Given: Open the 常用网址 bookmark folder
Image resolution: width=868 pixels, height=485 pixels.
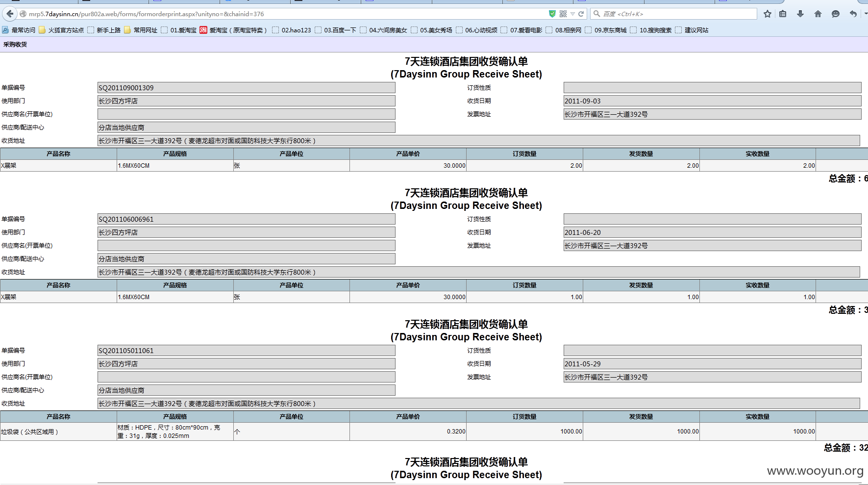Looking at the screenshot, I should [x=141, y=30].
